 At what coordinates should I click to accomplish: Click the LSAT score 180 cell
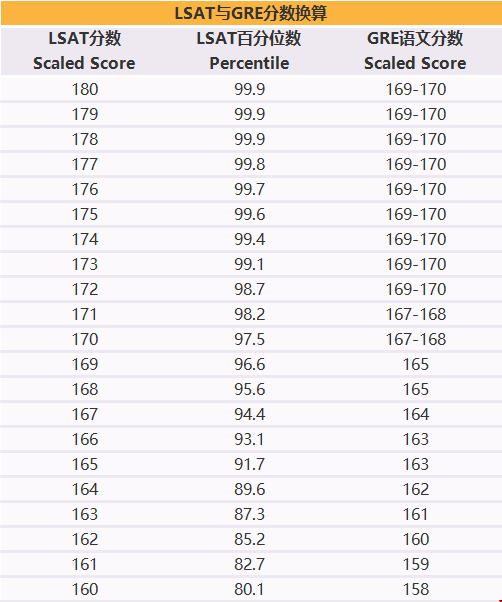coord(85,89)
